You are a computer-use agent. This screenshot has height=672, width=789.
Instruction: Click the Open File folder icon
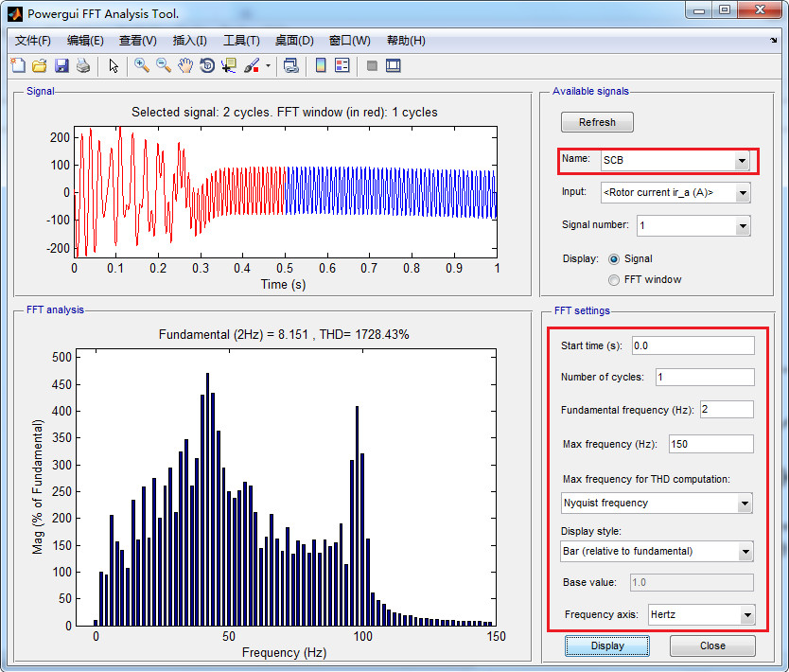pyautogui.click(x=40, y=65)
